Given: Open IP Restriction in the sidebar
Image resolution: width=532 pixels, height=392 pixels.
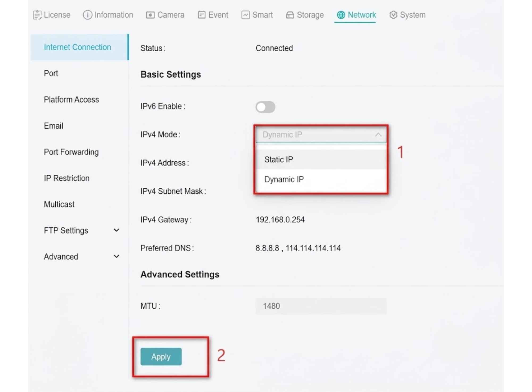Looking at the screenshot, I should (66, 178).
